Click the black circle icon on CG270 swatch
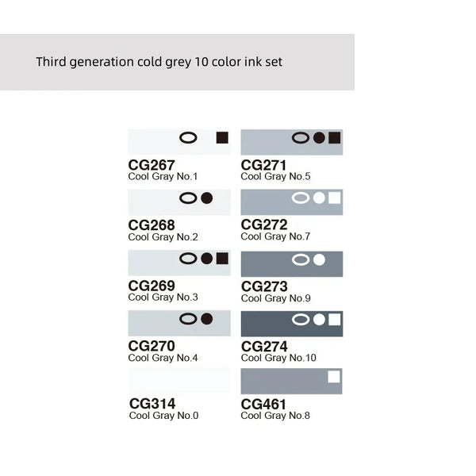Viewport: 476px width, 476px height. 207,319
